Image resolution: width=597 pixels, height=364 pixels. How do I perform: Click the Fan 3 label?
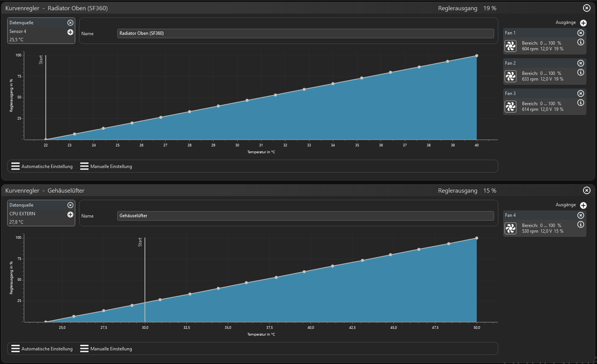(510, 93)
